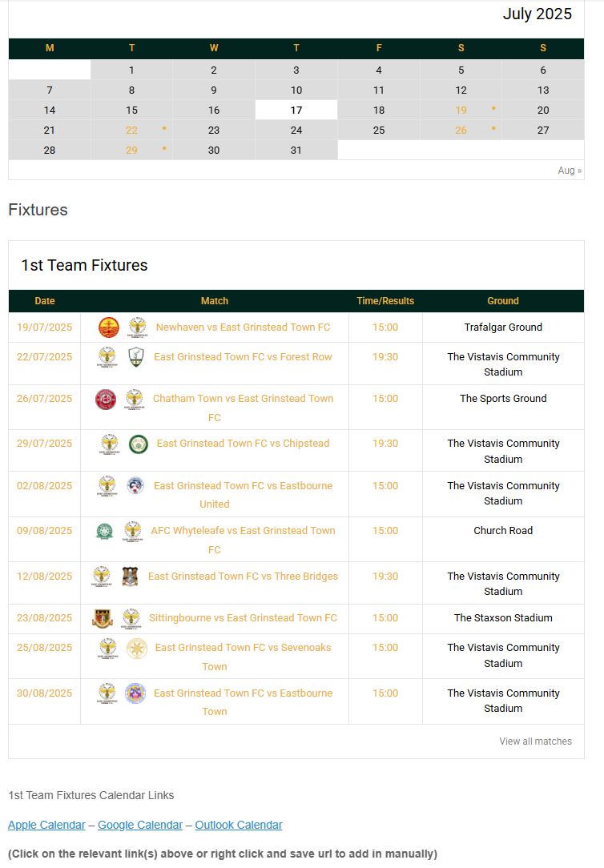Screen dimensions: 604x868
Task: Click the Chatham Town red crest
Action: tap(106, 399)
